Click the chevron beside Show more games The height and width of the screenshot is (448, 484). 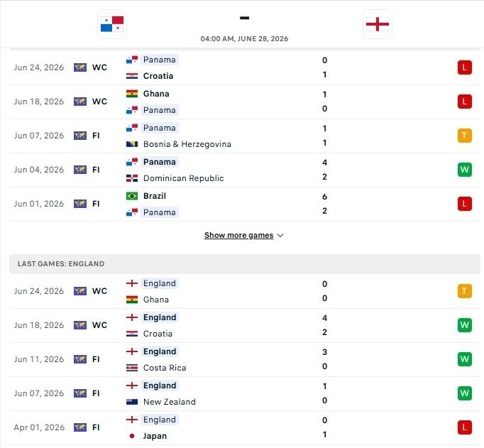tap(280, 236)
